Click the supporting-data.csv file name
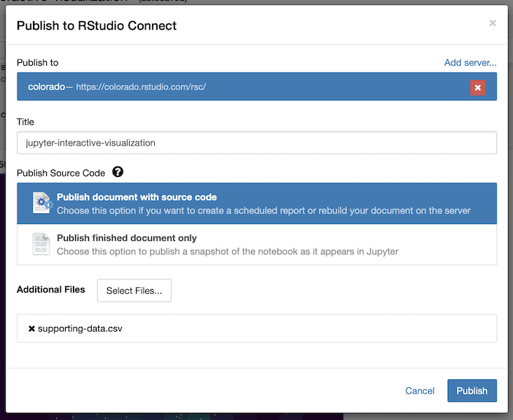Screen dimensions: 513x420 tap(80, 328)
